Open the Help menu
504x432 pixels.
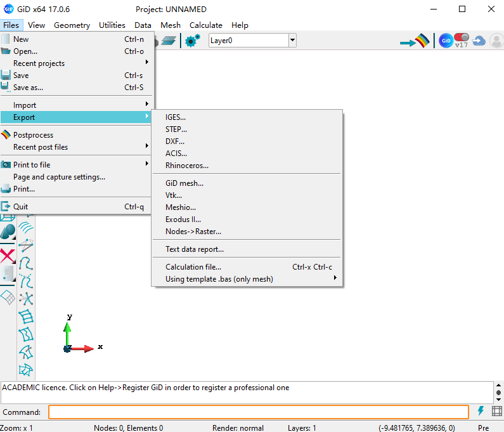tap(240, 25)
